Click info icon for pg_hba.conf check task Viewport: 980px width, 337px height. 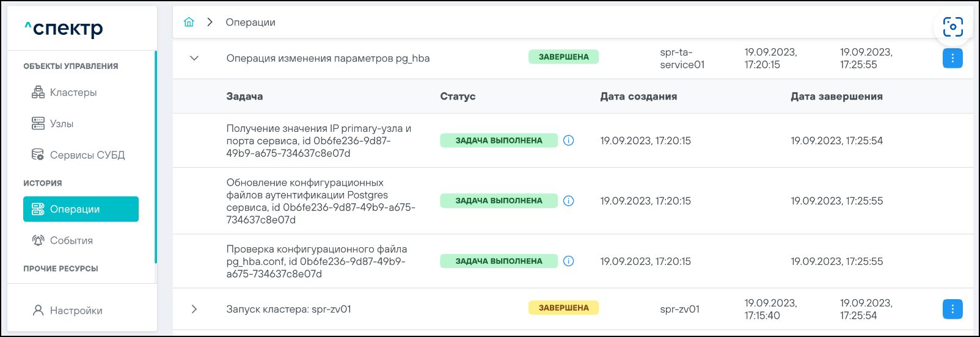[568, 261]
